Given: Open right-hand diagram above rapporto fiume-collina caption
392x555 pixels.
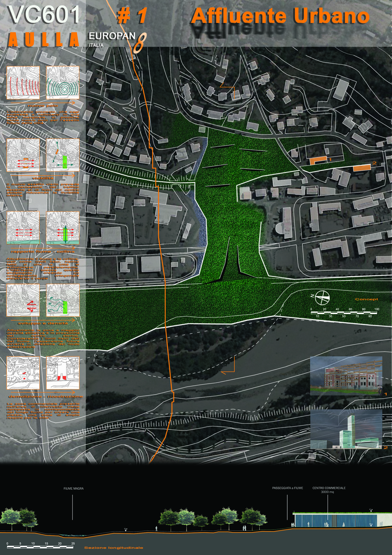Looking at the screenshot, I should [x=63, y=228].
